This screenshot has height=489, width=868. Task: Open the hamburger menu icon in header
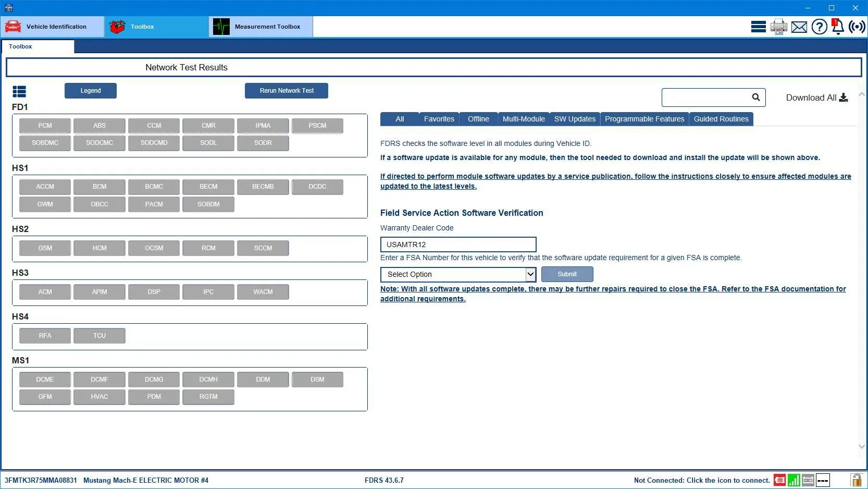[758, 27]
